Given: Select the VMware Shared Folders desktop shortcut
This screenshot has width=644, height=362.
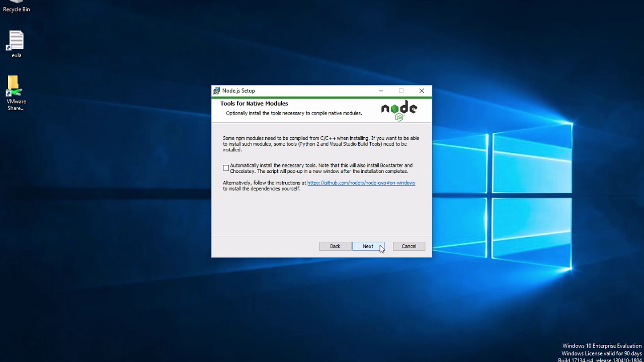Looking at the screenshot, I should 16,93.
